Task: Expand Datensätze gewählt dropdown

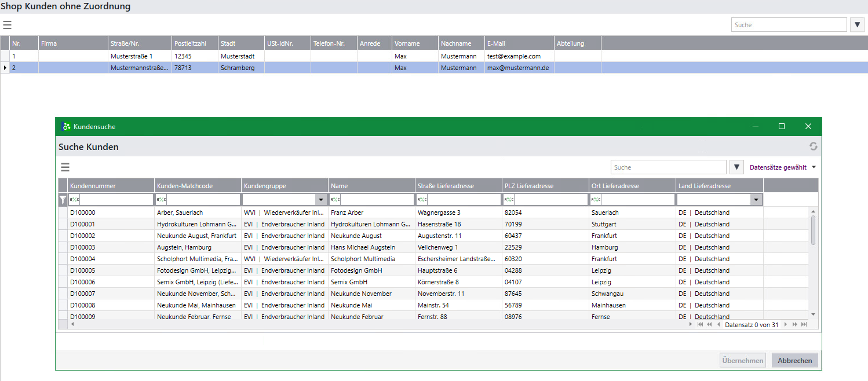Action: pyautogui.click(x=814, y=167)
